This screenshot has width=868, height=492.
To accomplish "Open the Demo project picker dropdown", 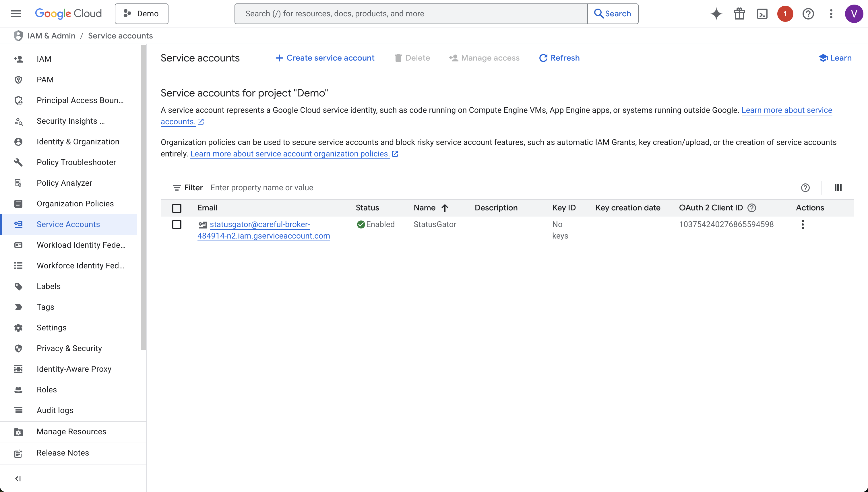I will pos(142,14).
